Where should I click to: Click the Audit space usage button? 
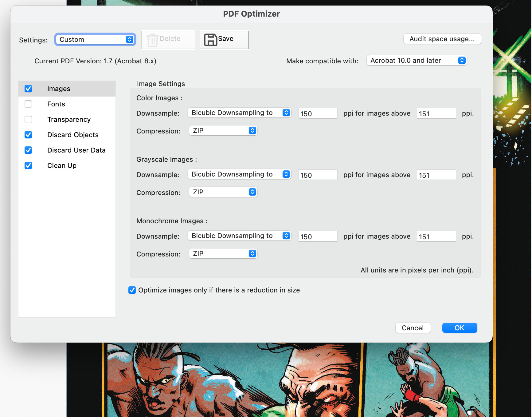[x=442, y=39]
